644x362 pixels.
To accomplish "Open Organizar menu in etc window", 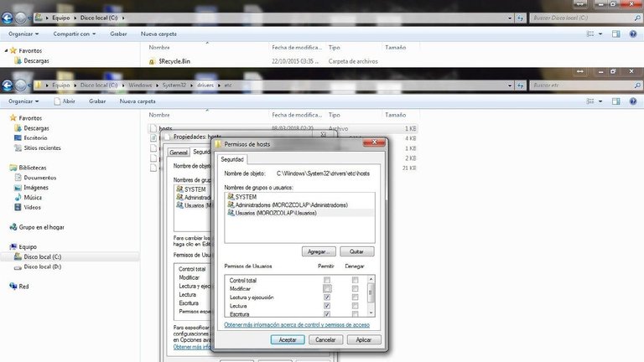I will pos(23,101).
